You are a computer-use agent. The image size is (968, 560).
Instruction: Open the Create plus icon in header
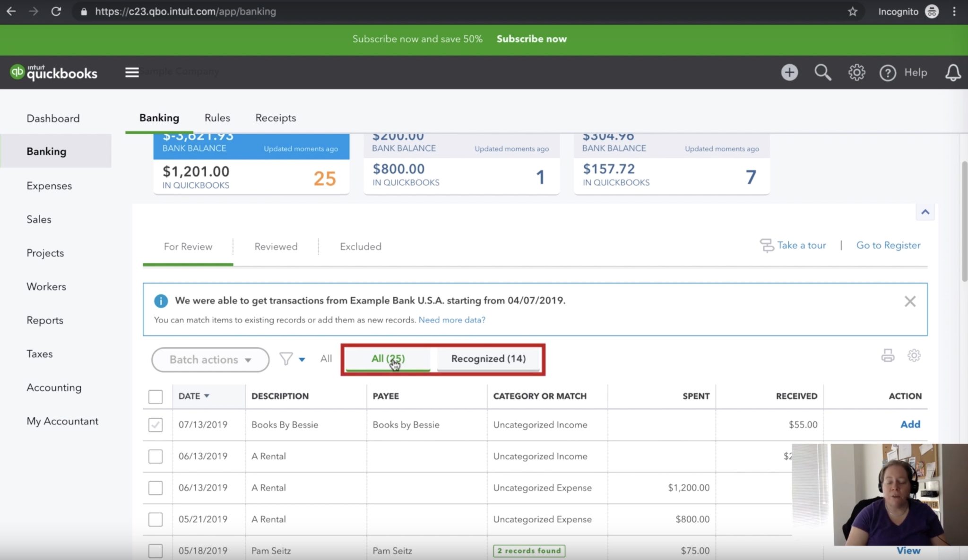[x=789, y=72]
